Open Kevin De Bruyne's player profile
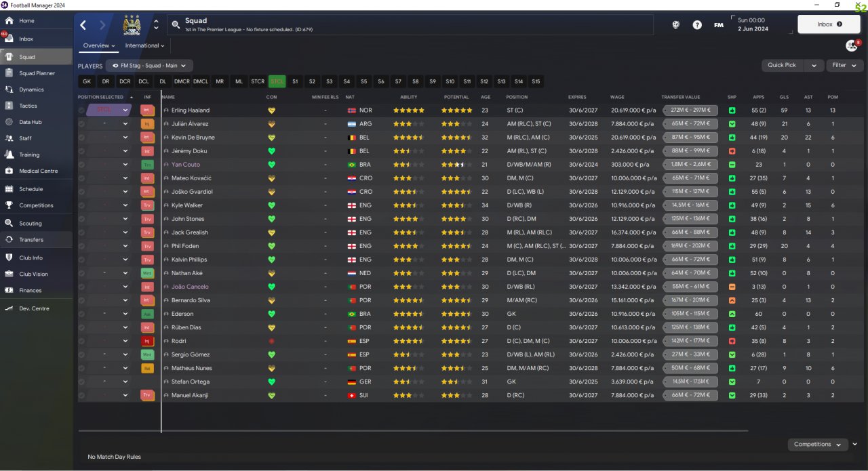This screenshot has height=471, width=868. click(x=193, y=138)
